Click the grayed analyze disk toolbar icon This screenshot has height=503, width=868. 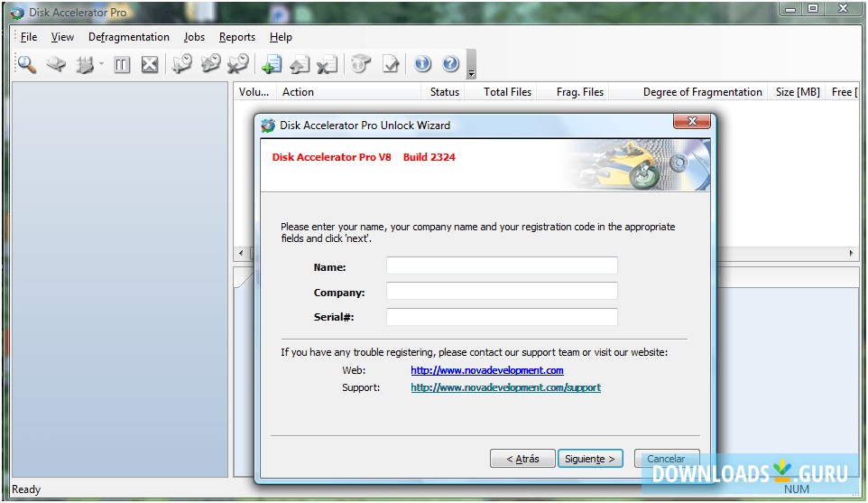55,64
